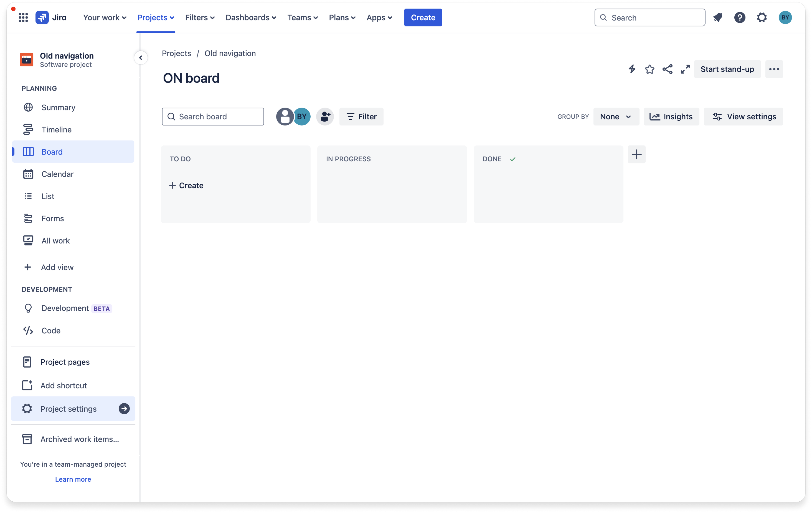This screenshot has height=513, width=812.
Task: Expand the Group by None dropdown
Action: [616, 117]
